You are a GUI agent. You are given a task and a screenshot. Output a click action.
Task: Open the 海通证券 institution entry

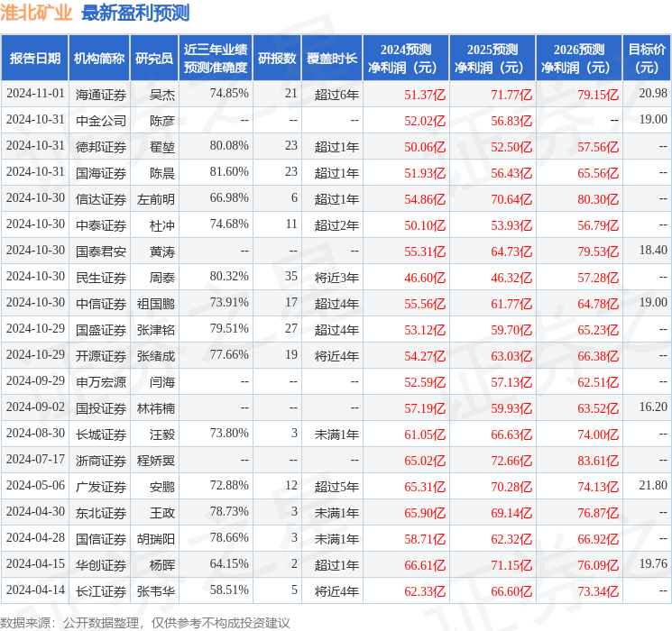point(101,94)
